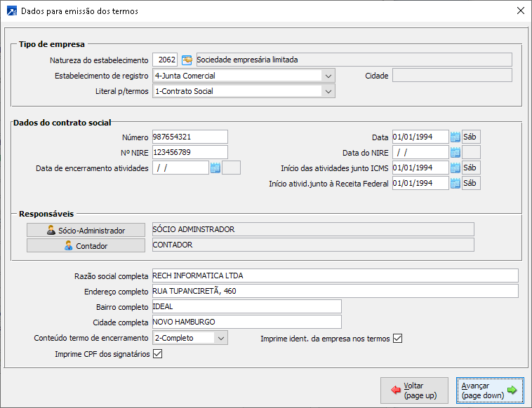
Task: Open calendar for Data de encerramento atividades
Action: tap(215, 168)
